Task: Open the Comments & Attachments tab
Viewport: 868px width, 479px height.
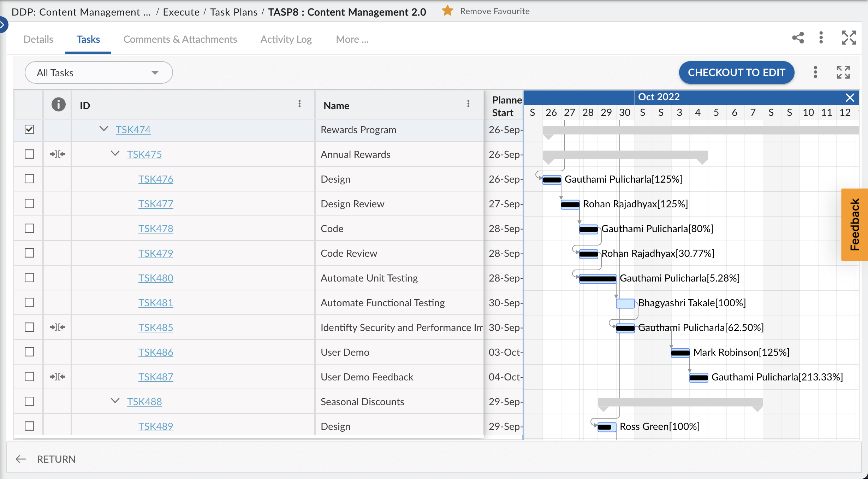Action: pos(180,39)
